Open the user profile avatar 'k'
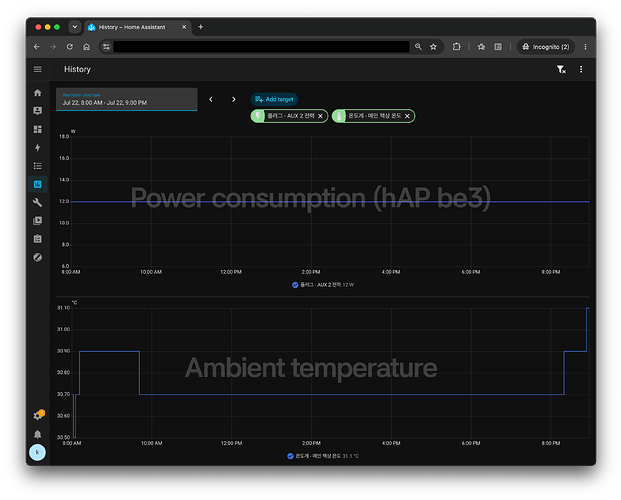 38,452
